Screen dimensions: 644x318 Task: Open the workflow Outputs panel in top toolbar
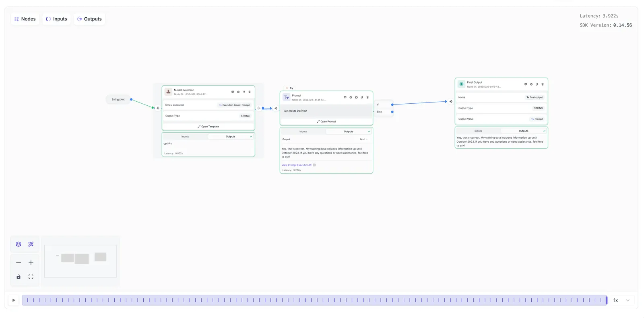[89, 19]
